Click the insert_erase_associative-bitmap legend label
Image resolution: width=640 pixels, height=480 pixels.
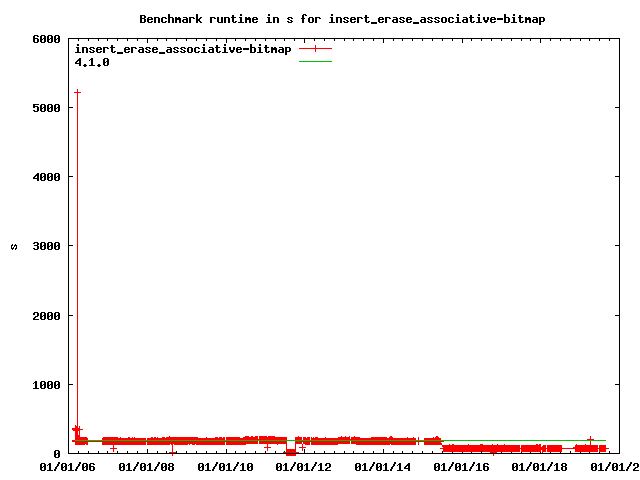point(183,48)
